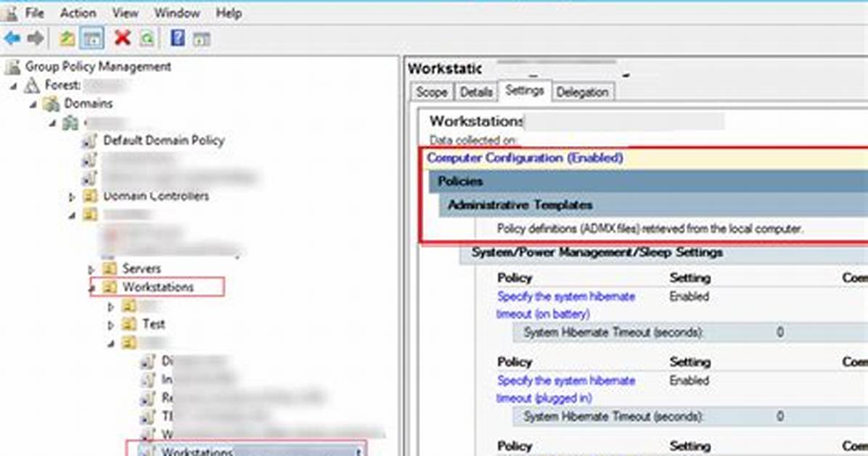
Task: Select the Default Domain Policy GPO icon
Action: click(90, 141)
